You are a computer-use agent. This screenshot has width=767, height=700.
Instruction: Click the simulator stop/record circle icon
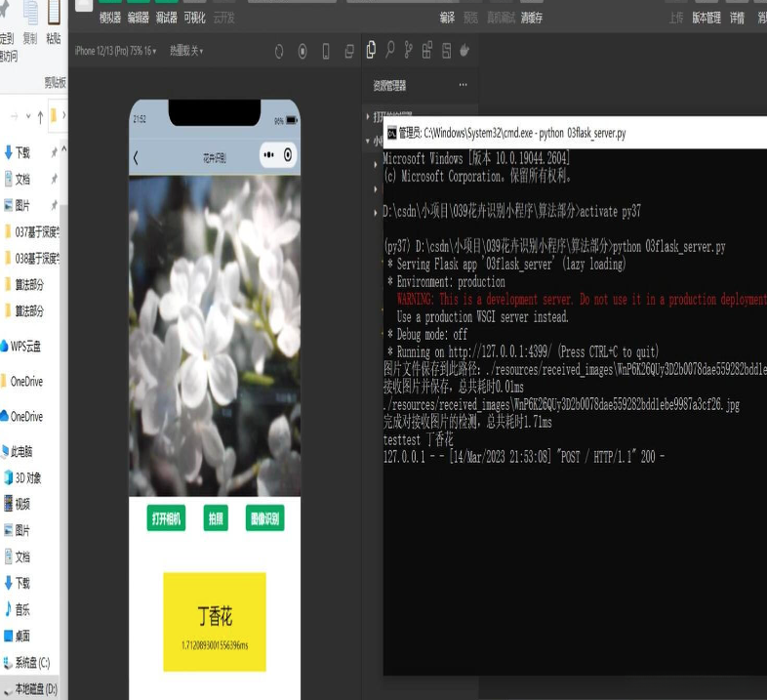click(x=303, y=51)
